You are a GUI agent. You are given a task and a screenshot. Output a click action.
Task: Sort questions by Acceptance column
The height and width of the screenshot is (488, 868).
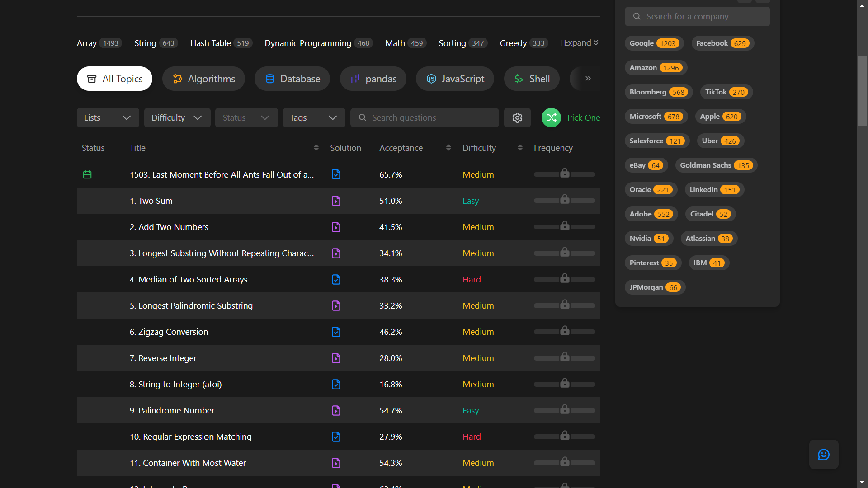448,148
